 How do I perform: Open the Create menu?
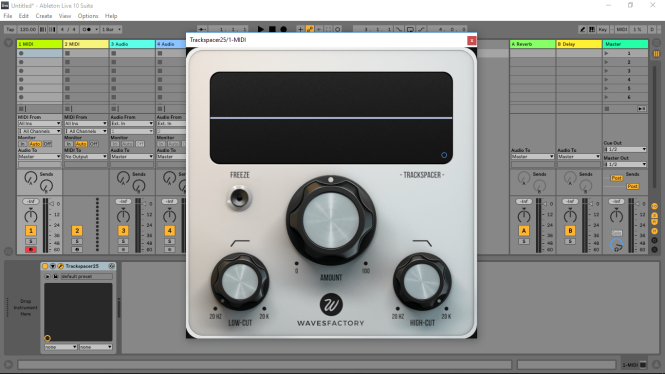click(x=44, y=16)
